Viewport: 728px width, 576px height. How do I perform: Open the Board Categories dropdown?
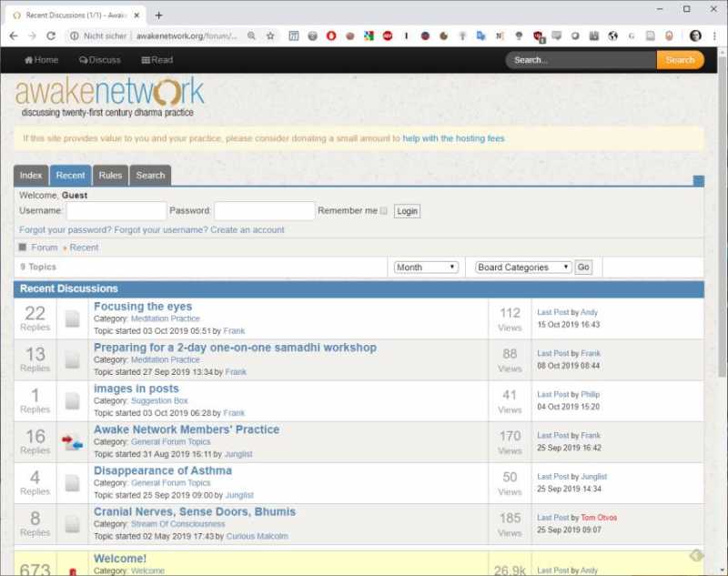click(x=523, y=268)
